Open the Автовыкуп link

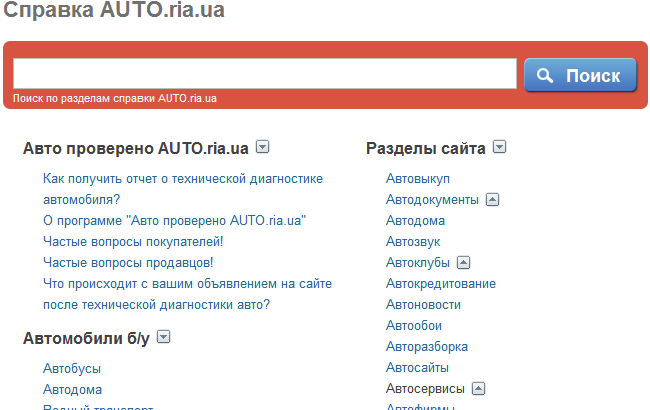point(418,179)
